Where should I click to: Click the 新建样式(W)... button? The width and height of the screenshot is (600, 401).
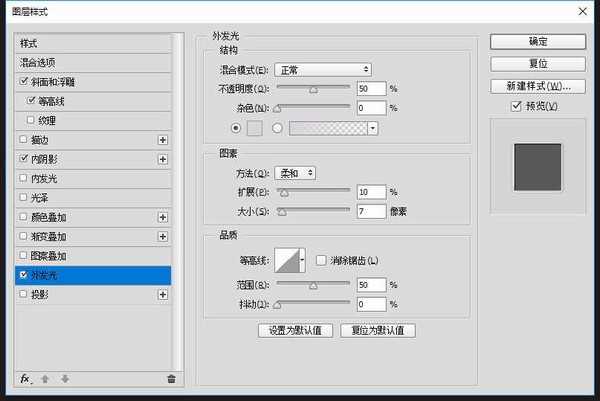(x=538, y=86)
